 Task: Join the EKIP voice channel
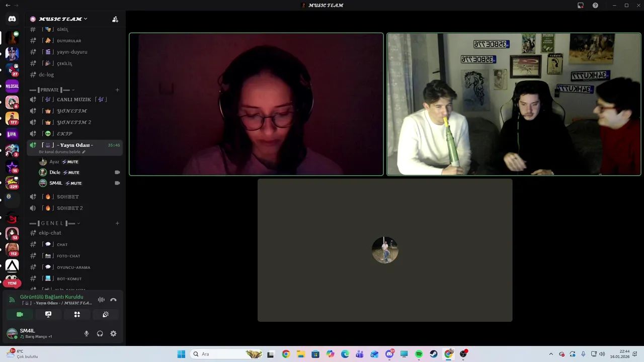tap(74, 134)
